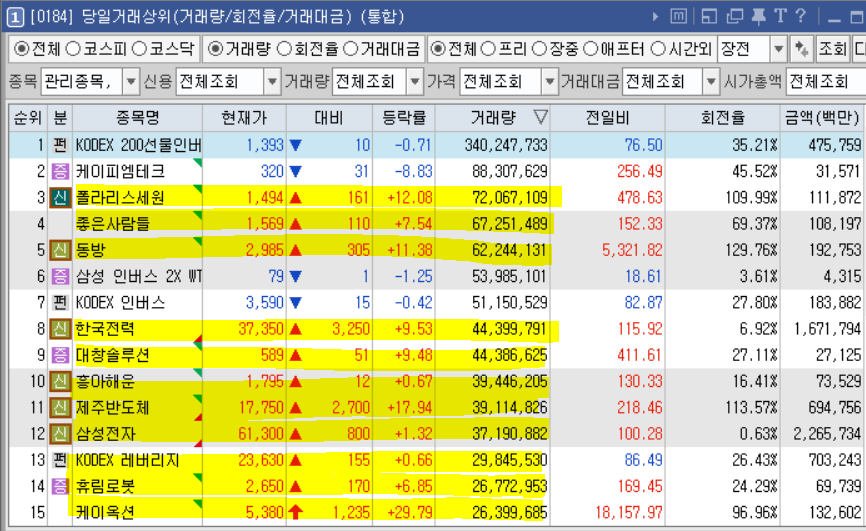This screenshot has height=531, width=866.
Task: Select the 시간외 radio button
Action: click(658, 49)
